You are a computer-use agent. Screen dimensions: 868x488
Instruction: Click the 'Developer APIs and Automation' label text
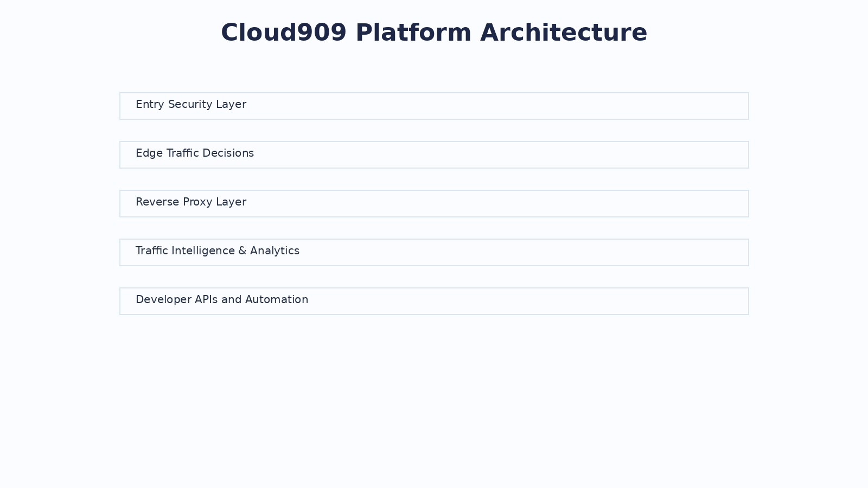pyautogui.click(x=222, y=300)
